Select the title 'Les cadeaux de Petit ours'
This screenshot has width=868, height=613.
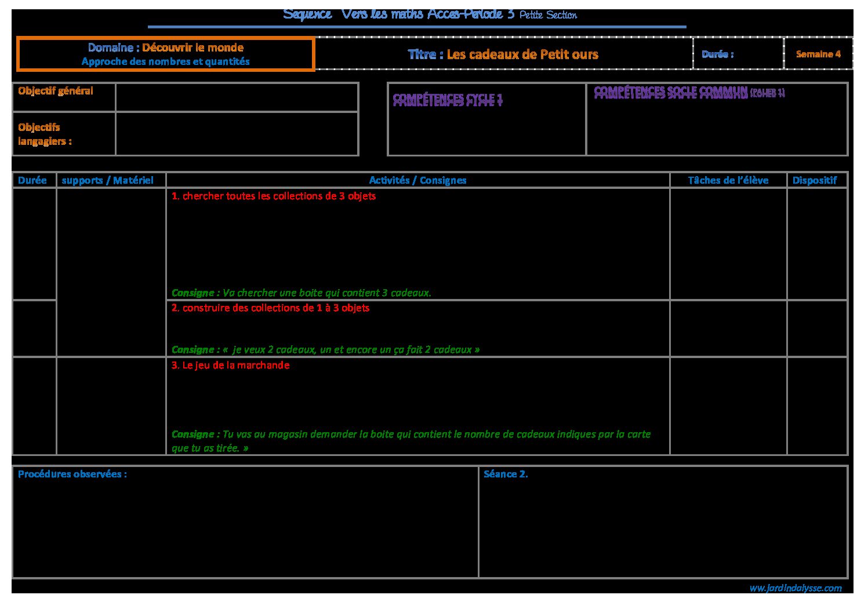tap(503, 54)
